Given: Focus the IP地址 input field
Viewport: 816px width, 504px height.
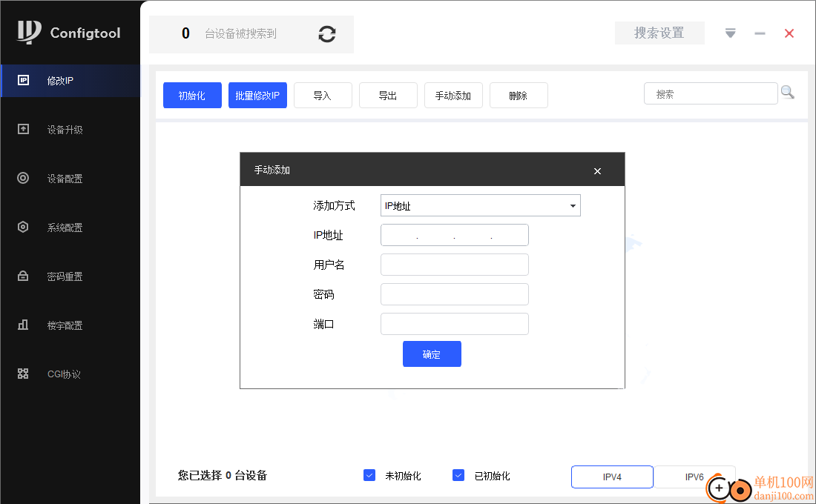Looking at the screenshot, I should point(454,234).
